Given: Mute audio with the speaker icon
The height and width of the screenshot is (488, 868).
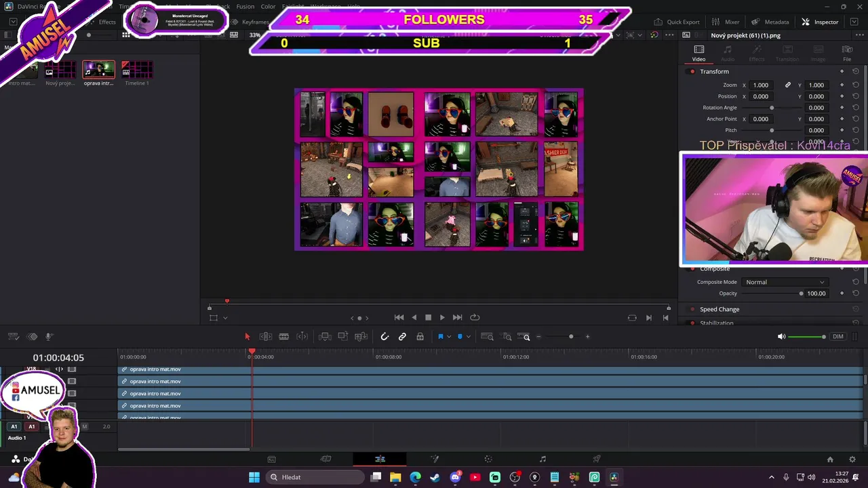Looking at the screenshot, I should (781, 336).
